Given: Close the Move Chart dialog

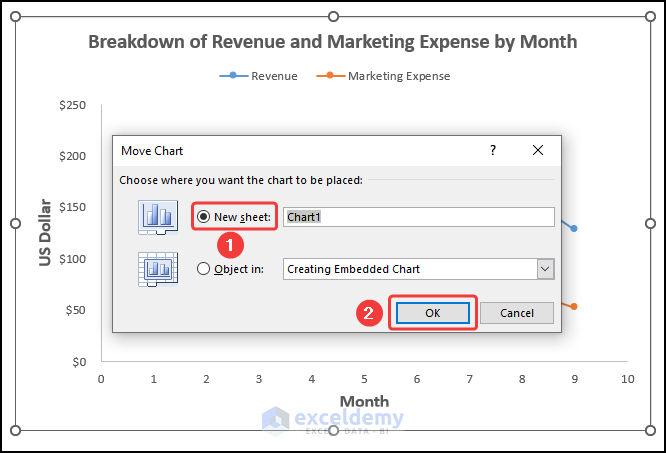Looking at the screenshot, I should pyautogui.click(x=538, y=150).
